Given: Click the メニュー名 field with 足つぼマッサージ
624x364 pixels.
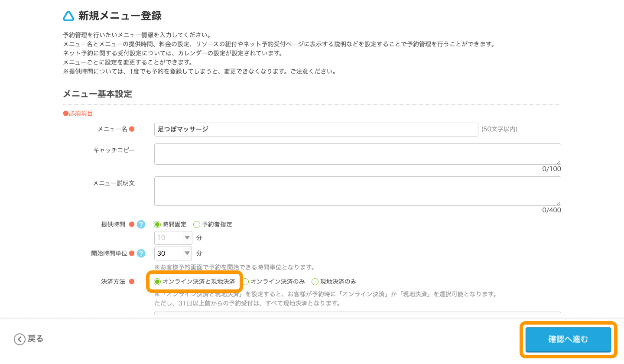Looking at the screenshot, I should pyautogui.click(x=315, y=129).
